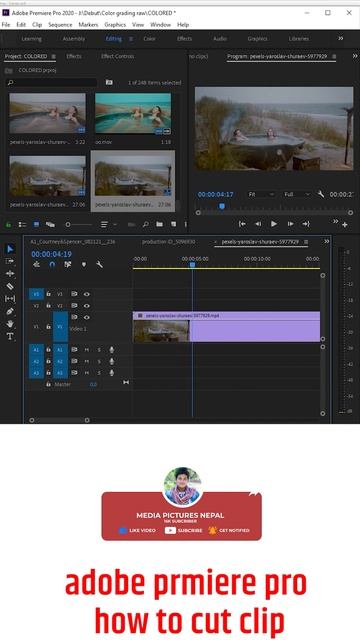The width and height of the screenshot is (360, 640).
Task: Click the New Item icon in the Project panel
Action: pos(173,224)
